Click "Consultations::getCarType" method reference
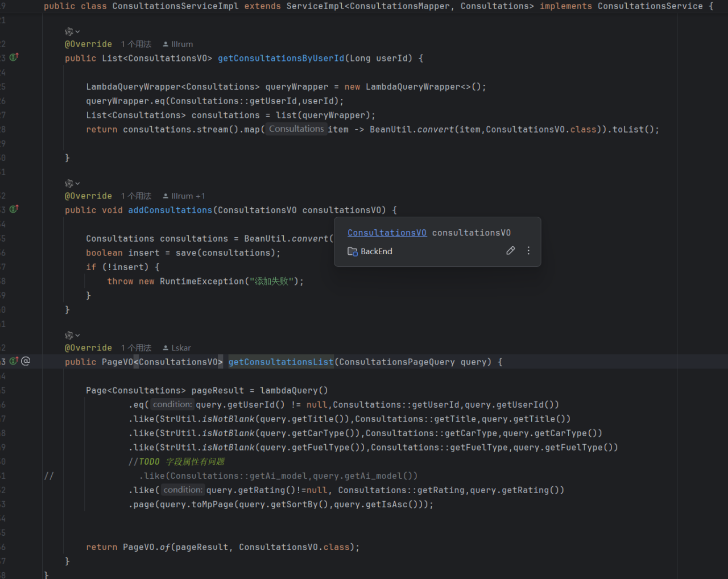The height and width of the screenshot is (579, 728). tap(431, 433)
